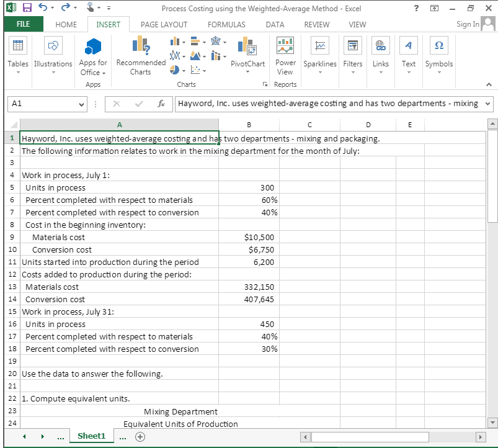
Task: Open Recommended Charts
Action: click(x=140, y=56)
